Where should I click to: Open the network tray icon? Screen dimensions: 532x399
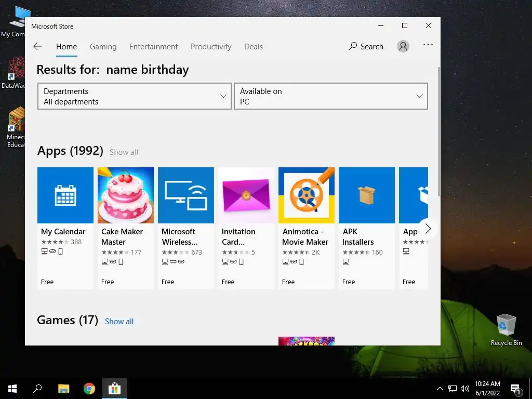point(453,389)
